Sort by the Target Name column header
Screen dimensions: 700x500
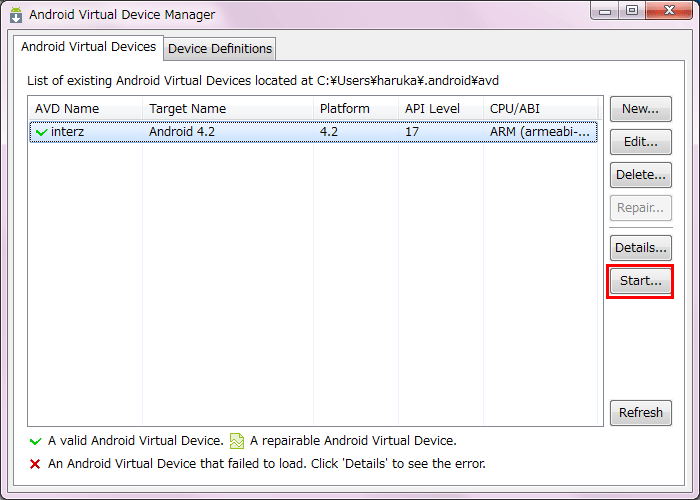point(228,108)
